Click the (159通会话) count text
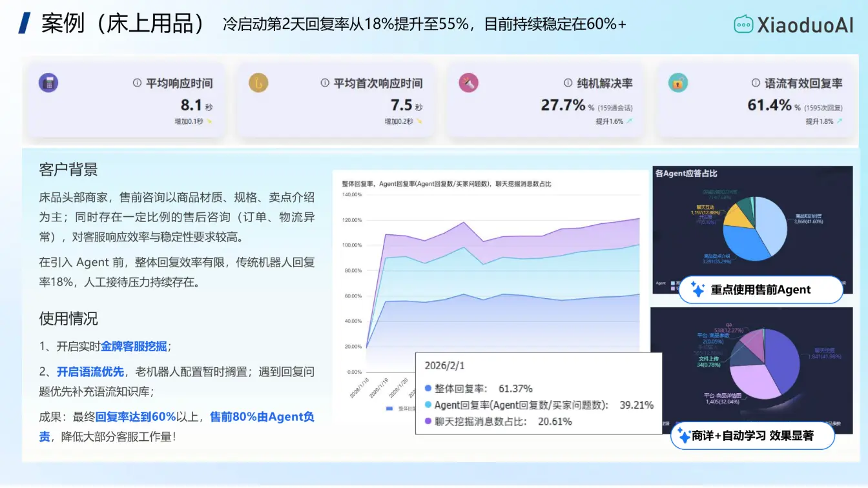The image size is (868, 488). [615, 108]
